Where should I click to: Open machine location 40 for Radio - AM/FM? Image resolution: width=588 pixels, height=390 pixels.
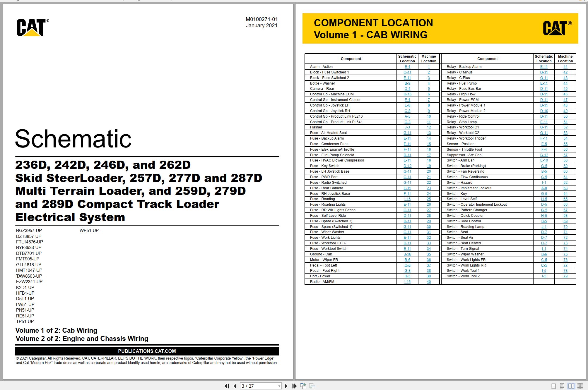429,282
